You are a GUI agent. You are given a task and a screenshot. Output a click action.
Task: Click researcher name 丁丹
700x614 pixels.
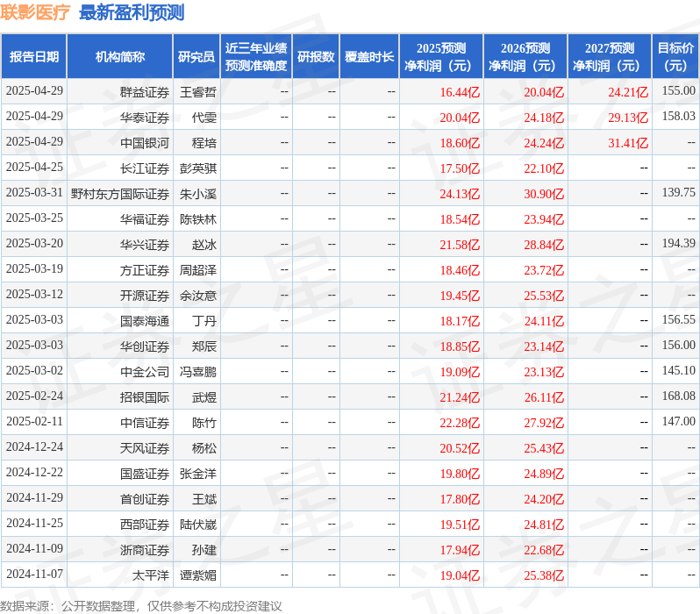point(204,322)
